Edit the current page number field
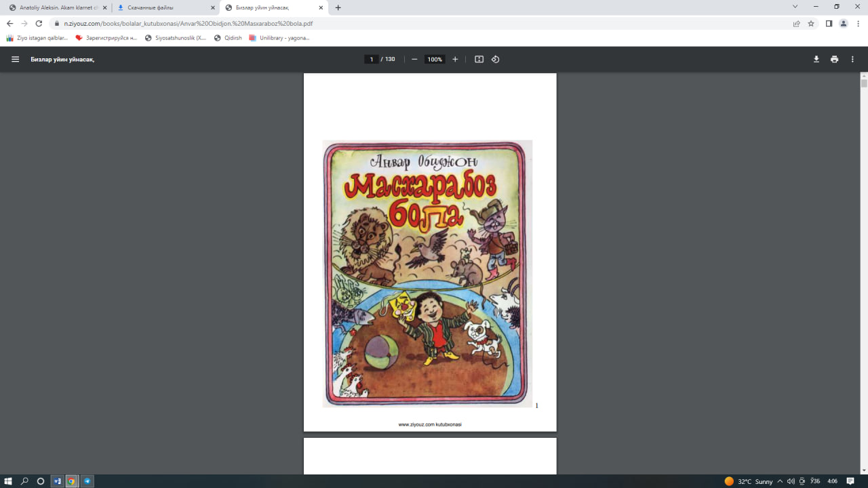 coord(371,59)
